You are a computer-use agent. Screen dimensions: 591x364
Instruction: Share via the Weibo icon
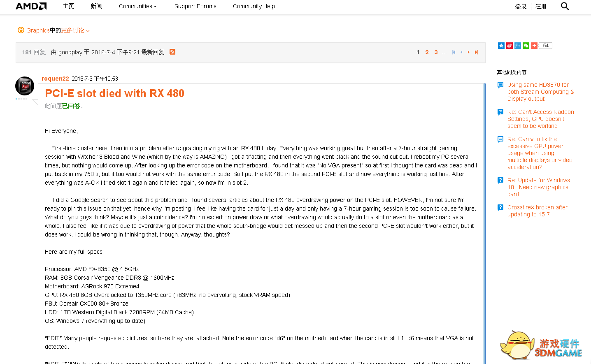(510, 46)
